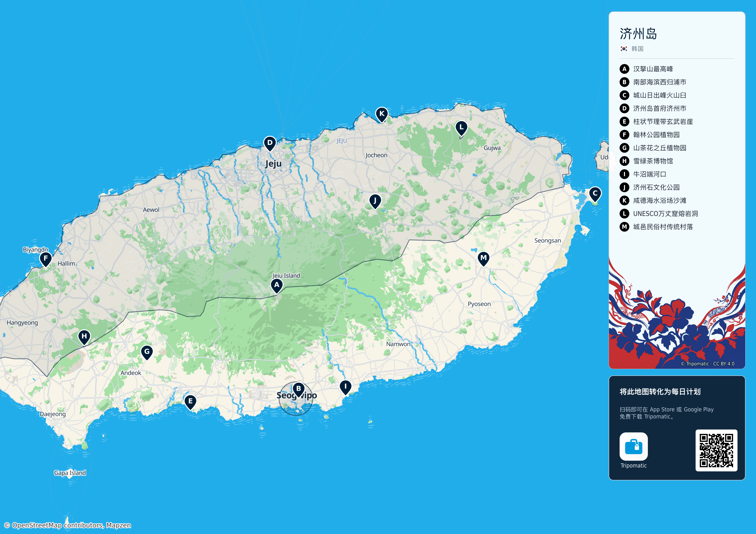Viewport: 756px width, 534px height.
Task: Select map pin K on north coast
Action: tap(382, 115)
